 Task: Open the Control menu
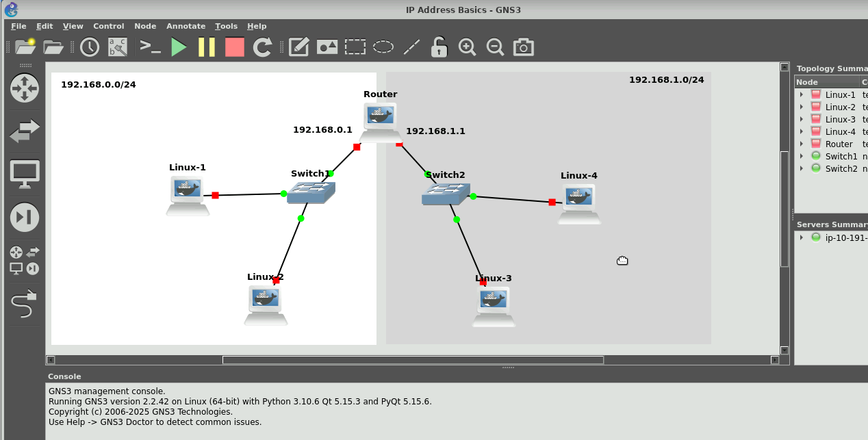(x=109, y=26)
